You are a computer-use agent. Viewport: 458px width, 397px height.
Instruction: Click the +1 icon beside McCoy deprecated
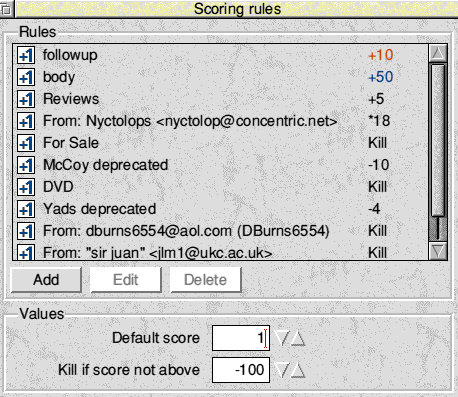[x=26, y=165]
